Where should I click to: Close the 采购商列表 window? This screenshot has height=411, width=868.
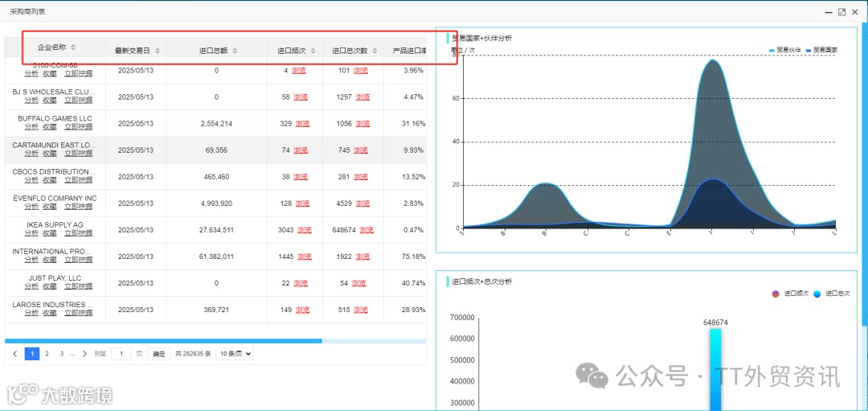pyautogui.click(x=855, y=11)
